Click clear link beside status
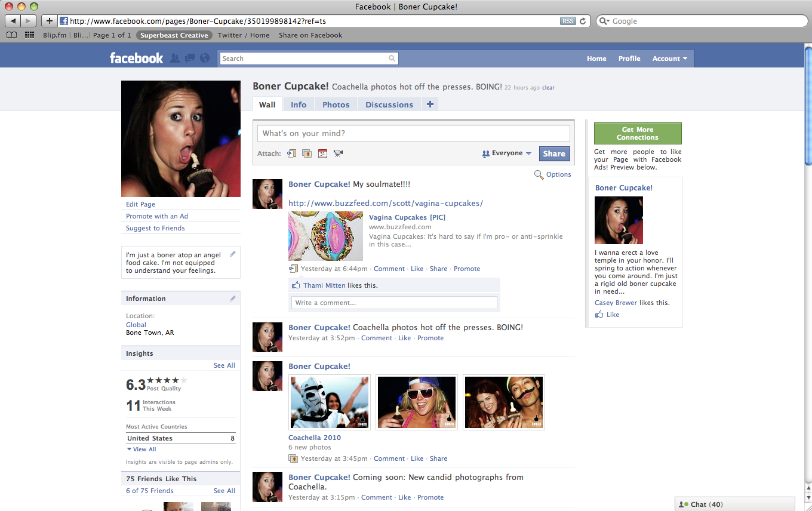This screenshot has width=812, height=511. 548,88
